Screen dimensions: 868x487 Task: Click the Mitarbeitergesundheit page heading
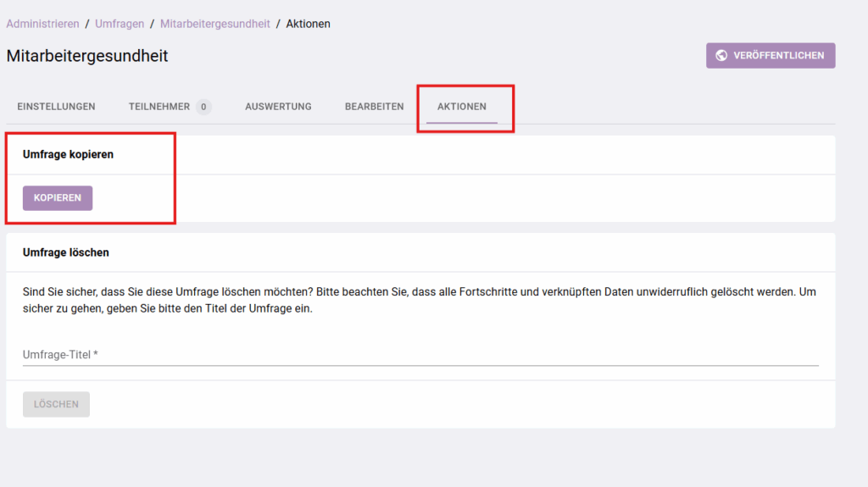pyautogui.click(x=87, y=56)
